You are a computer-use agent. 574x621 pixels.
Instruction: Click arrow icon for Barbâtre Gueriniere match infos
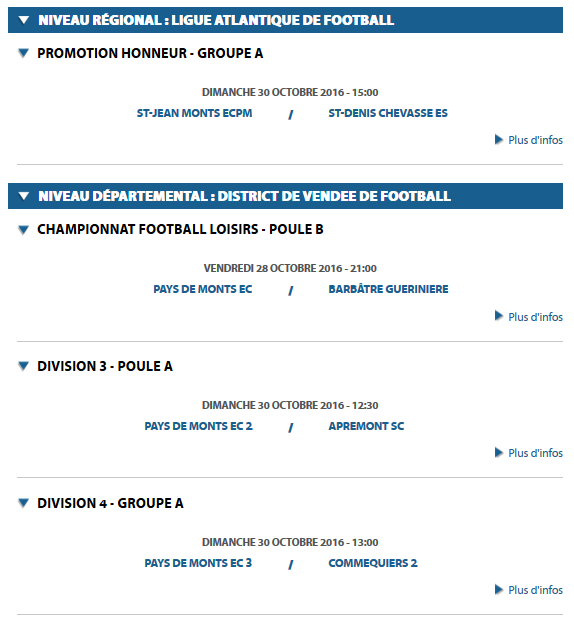(x=499, y=316)
